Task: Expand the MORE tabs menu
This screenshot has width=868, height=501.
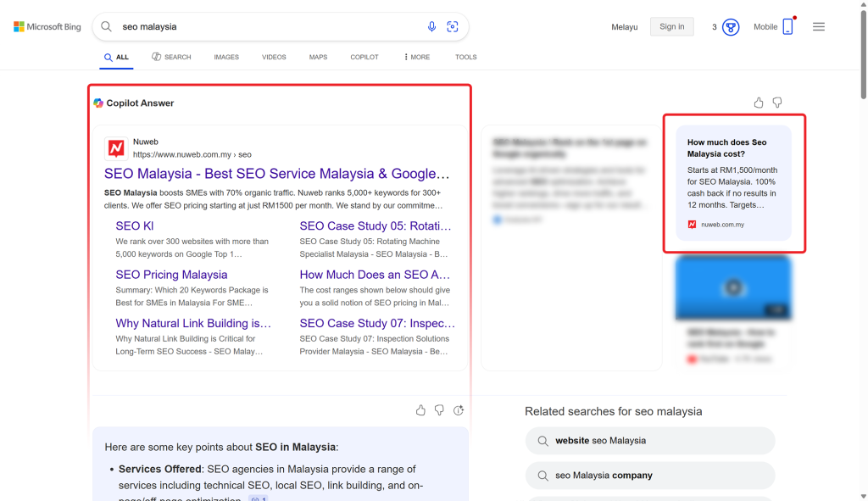Action: point(417,57)
